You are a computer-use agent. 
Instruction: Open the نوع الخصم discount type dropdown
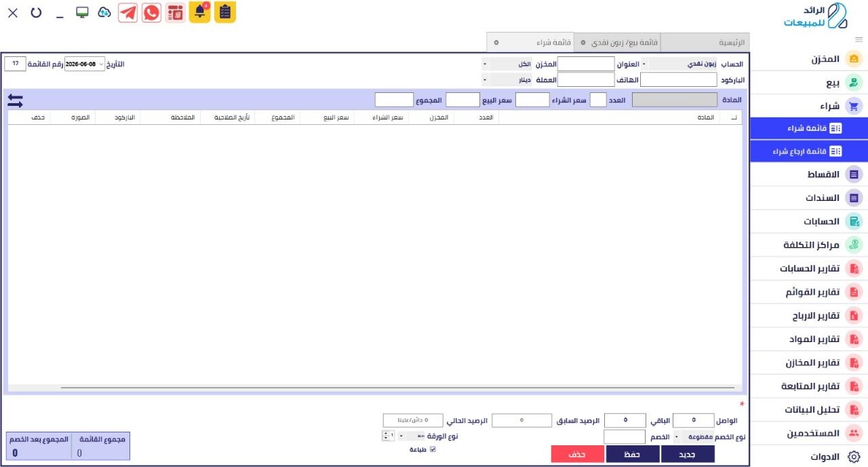click(675, 437)
